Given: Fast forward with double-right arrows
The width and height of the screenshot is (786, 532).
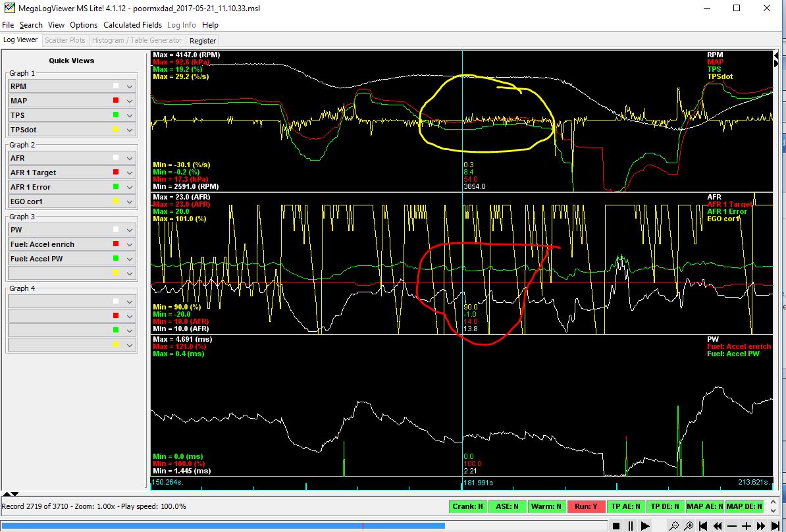Looking at the screenshot, I should point(761,525).
